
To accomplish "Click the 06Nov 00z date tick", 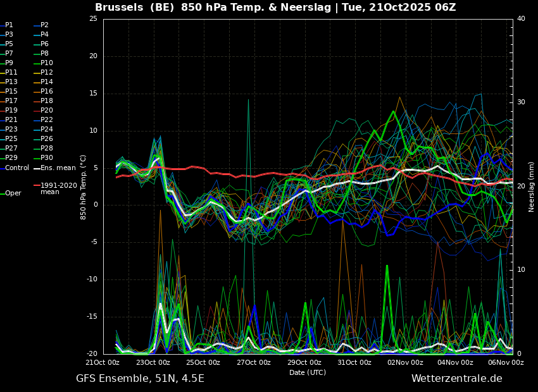I will click(506, 362).
